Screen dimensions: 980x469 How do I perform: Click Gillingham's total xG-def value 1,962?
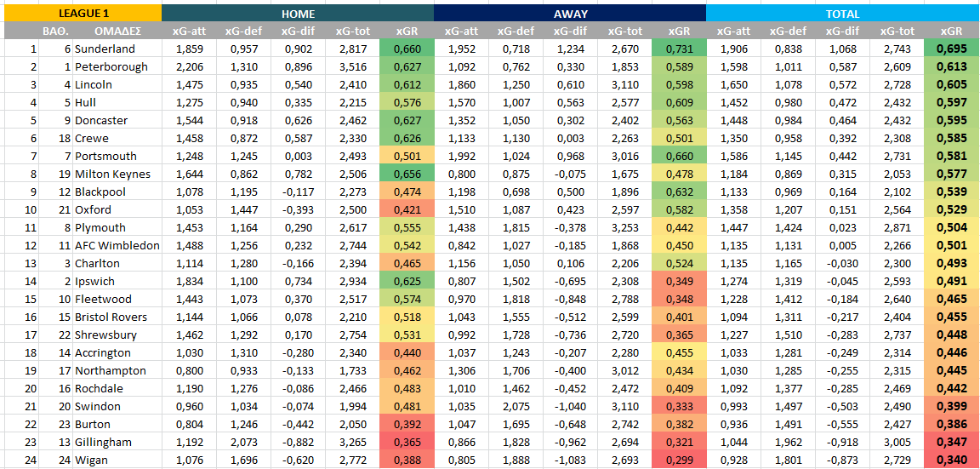coord(788,442)
